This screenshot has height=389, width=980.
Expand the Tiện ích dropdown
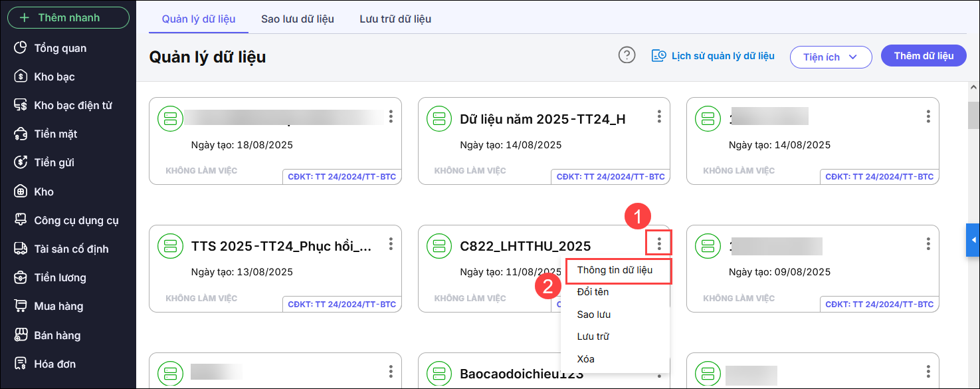pyautogui.click(x=831, y=57)
